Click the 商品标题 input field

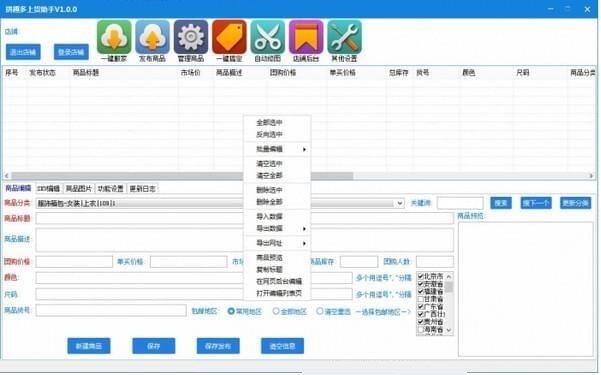point(245,218)
